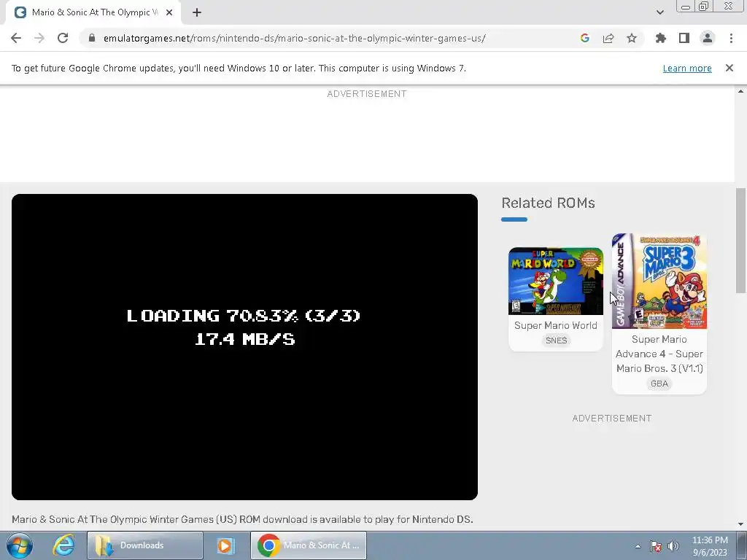Image resolution: width=747 pixels, height=560 pixels.
Task: Click the page vertical scrollbar thumb
Action: [741, 241]
